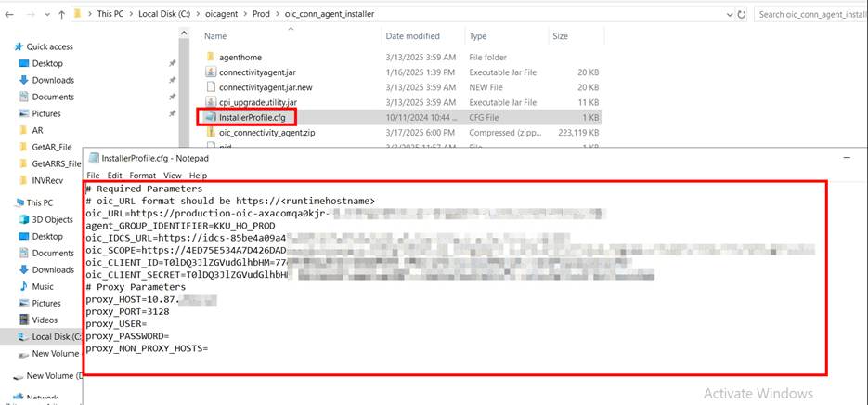Viewport: 868px width, 405px height.
Task: Click the address bar refresh icon
Action: point(743,14)
